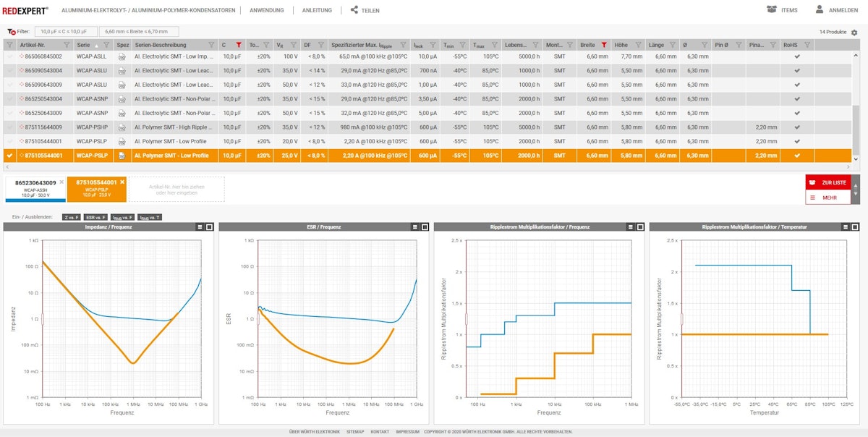This screenshot has height=437, width=868.
Task: Maximize the Impedanz / Frequenz chart
Action: (x=209, y=227)
